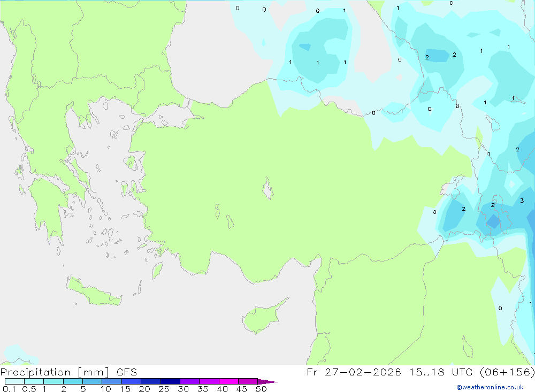Viewport: 535px width, 392px height.
Task: Click the legend value '30'
Action: [183, 389]
